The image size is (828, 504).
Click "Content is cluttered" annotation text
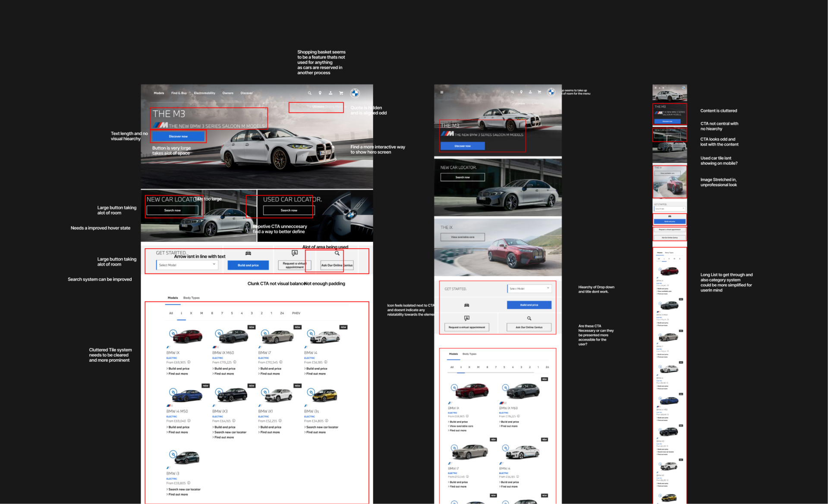pyautogui.click(x=718, y=111)
